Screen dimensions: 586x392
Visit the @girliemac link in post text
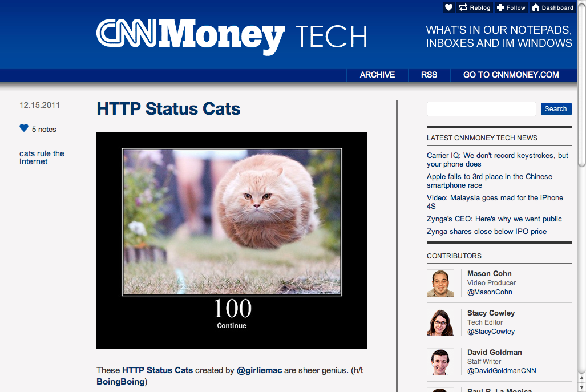pyautogui.click(x=259, y=370)
